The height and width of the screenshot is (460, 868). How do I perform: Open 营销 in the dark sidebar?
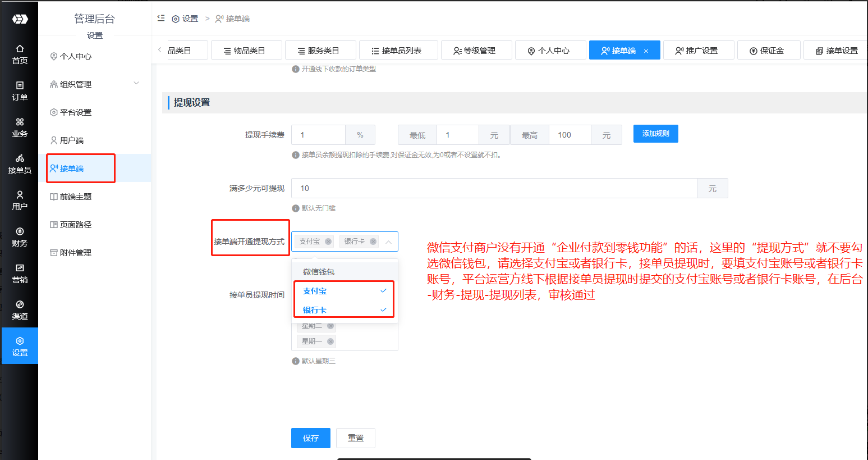(20, 274)
